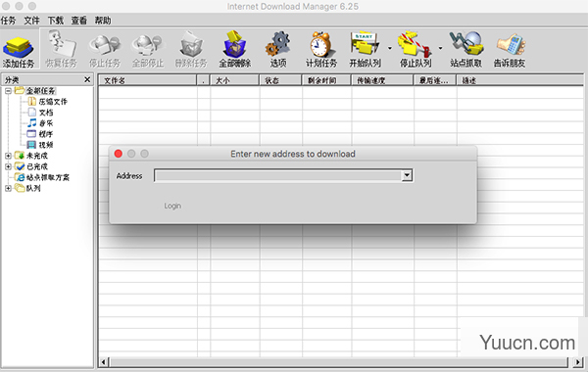588x372 pixels.
Task: Open dropdown arrow next to 停止队列
Action: coord(440,48)
